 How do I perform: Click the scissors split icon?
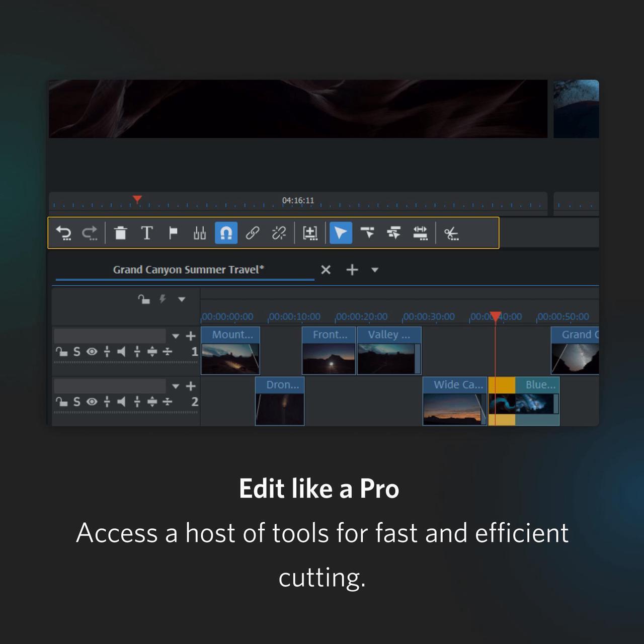[451, 233]
